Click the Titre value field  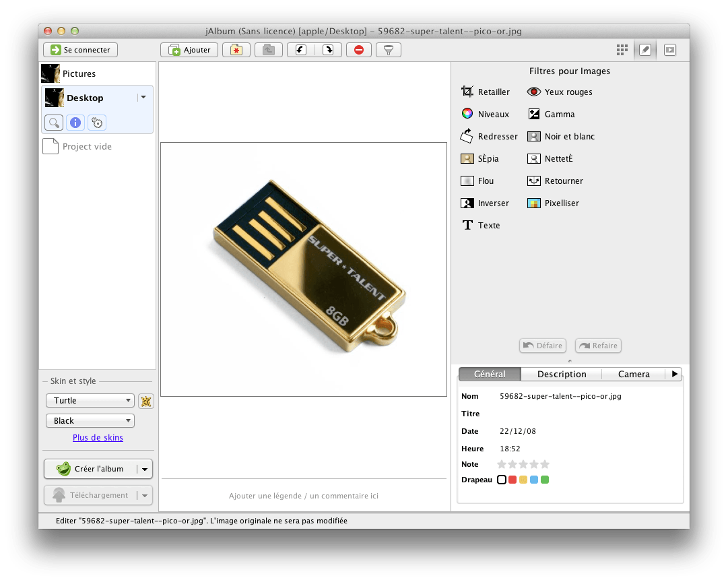[x=590, y=414]
